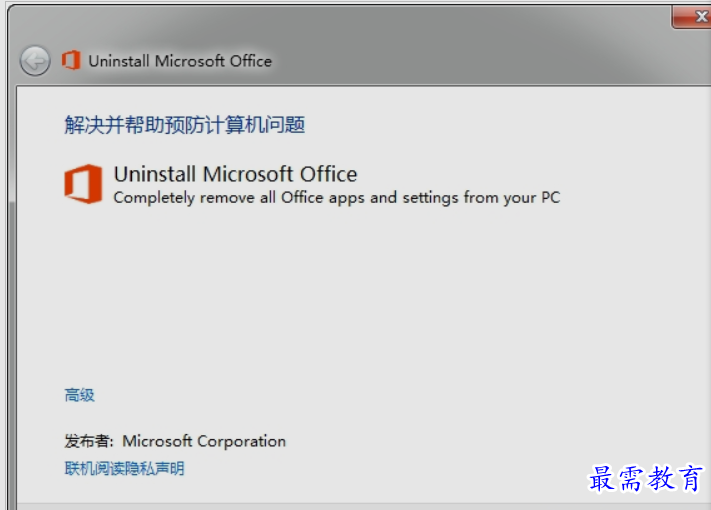Click the small Office logo in the title bar
Screen dimensions: 711x510
(x=71, y=60)
